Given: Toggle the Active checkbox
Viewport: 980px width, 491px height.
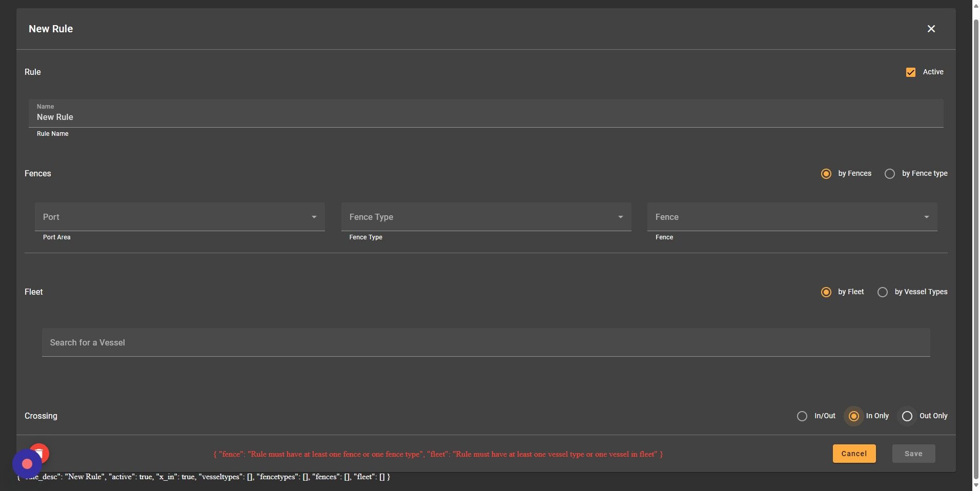Looking at the screenshot, I should [910, 72].
